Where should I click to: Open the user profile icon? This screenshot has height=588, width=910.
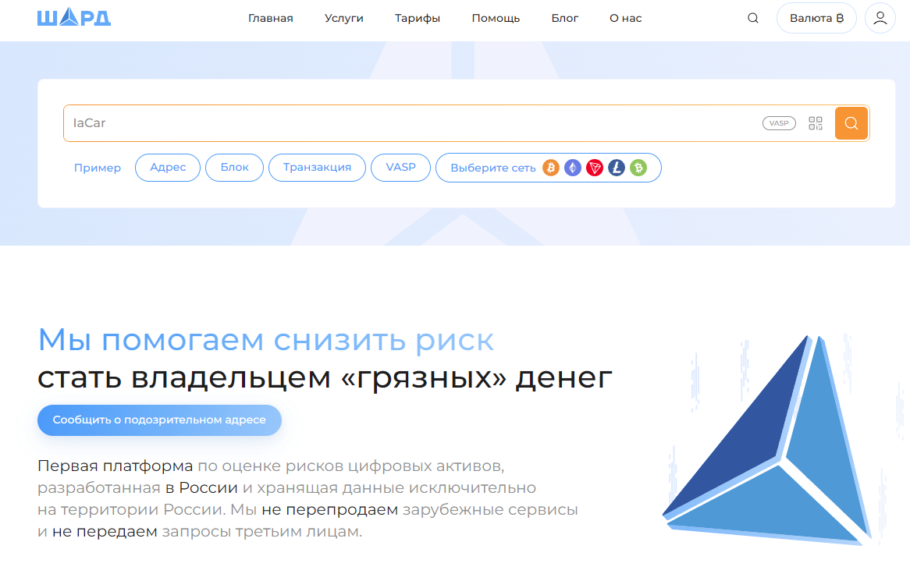880,18
